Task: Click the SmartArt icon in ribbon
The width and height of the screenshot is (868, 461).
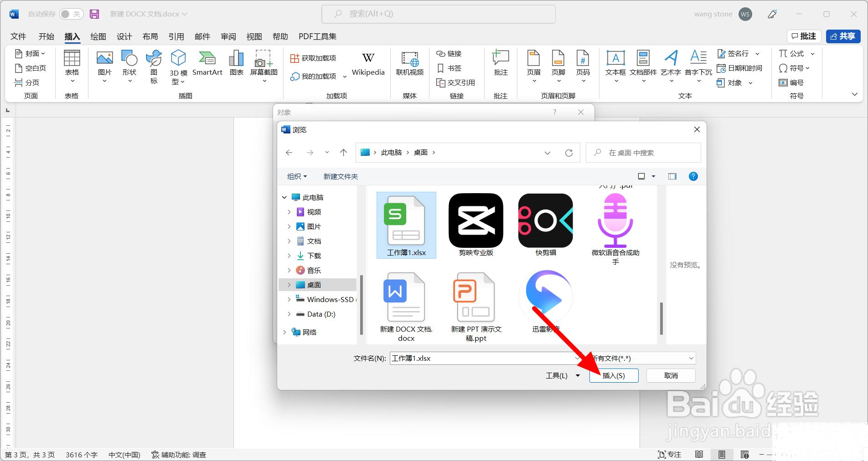Action: 207,64
